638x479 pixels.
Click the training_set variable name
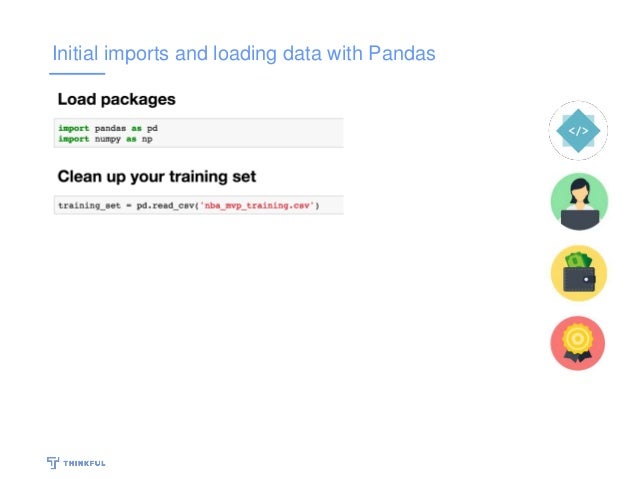90,206
